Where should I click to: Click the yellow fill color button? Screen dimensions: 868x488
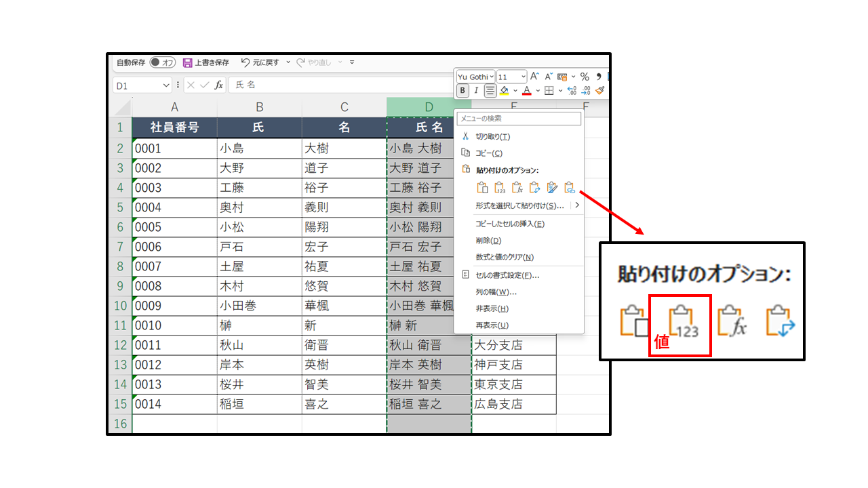point(504,90)
